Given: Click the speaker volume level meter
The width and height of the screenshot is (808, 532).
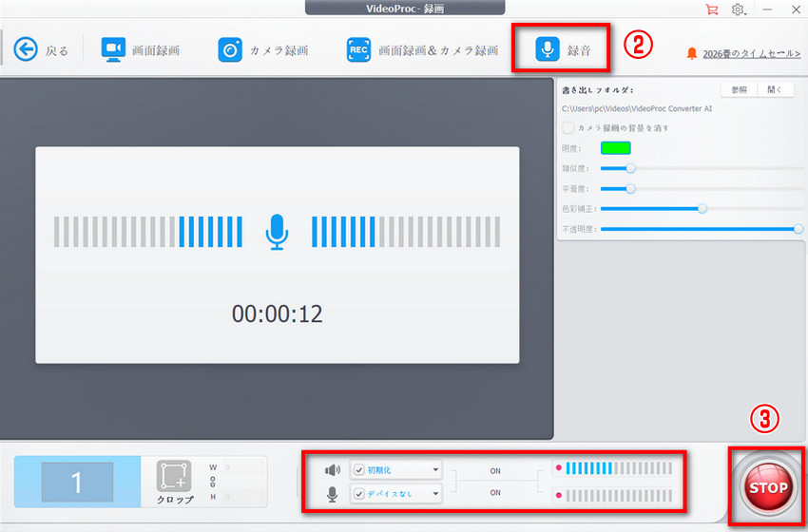Looking at the screenshot, I should 619,468.
